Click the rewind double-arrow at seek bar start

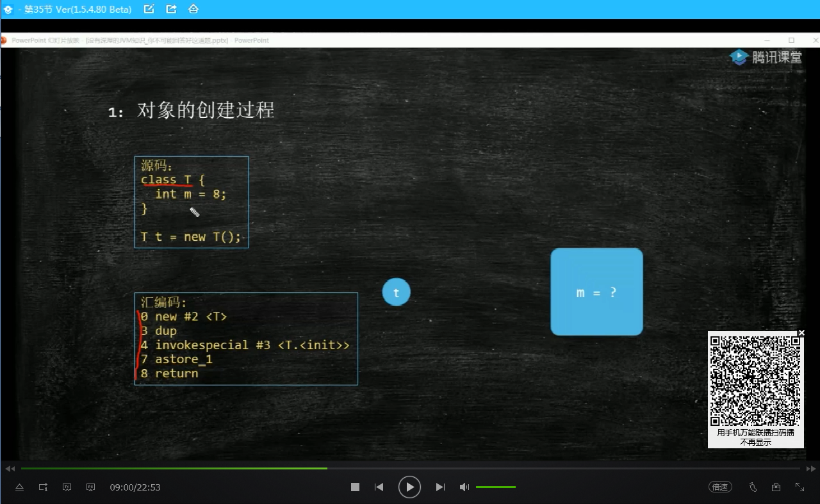coord(10,469)
